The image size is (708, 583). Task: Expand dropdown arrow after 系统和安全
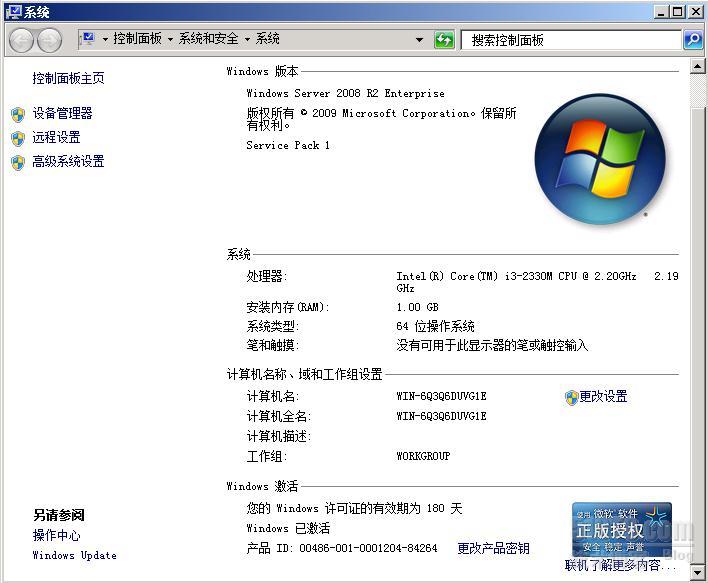247,40
